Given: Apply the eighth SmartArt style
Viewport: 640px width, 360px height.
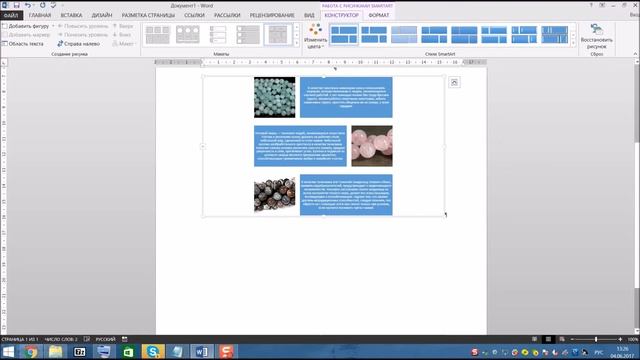Looking at the screenshot, I should (x=554, y=34).
